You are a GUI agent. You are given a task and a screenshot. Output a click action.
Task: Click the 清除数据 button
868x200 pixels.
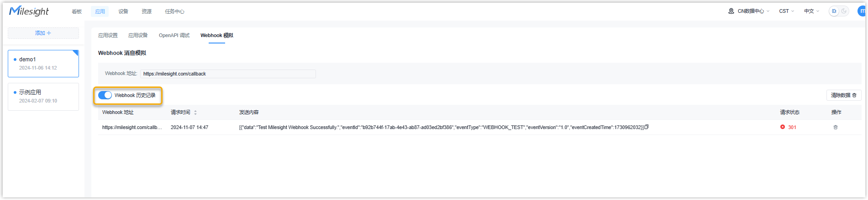point(844,95)
